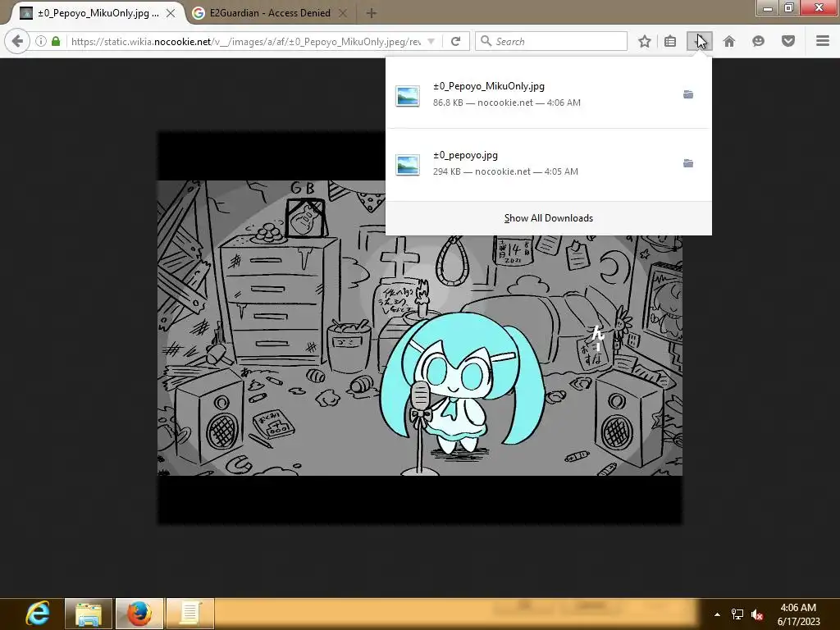Close the ±0_Pepoyo_MikuOnly.jpg tab
Viewport: 840px width, 630px height.
(x=171, y=13)
